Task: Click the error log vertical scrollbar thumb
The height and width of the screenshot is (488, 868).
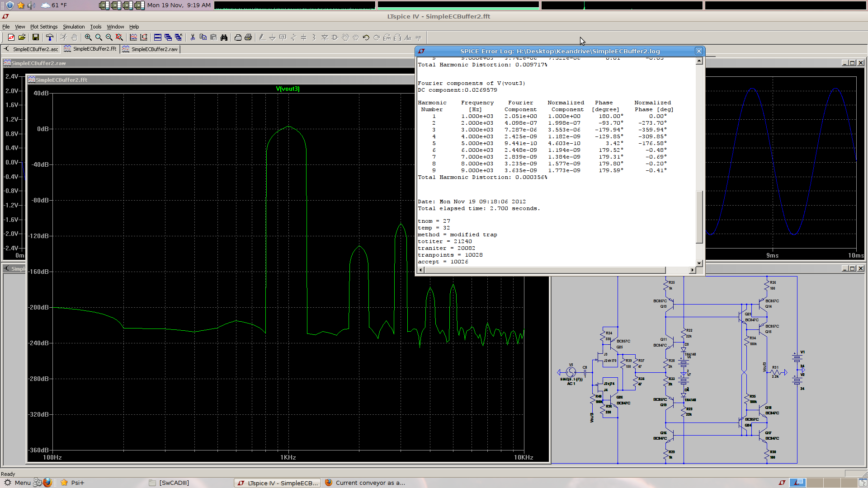Action: coord(699,217)
